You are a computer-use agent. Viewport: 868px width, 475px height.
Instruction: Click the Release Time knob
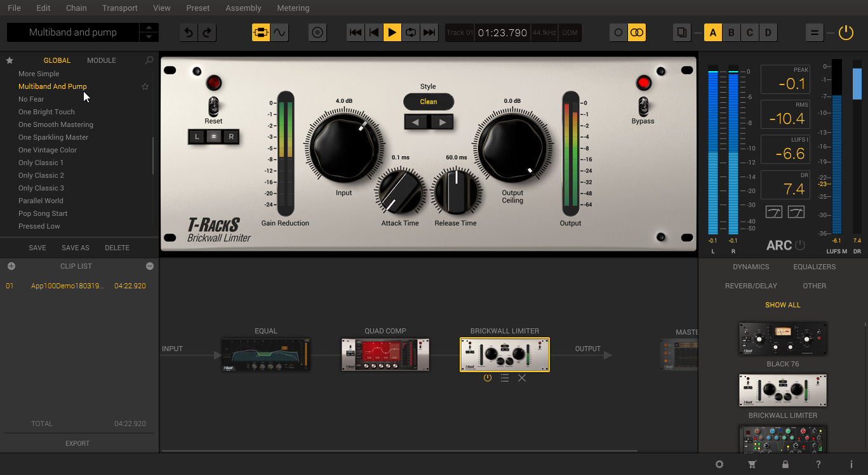point(456,192)
